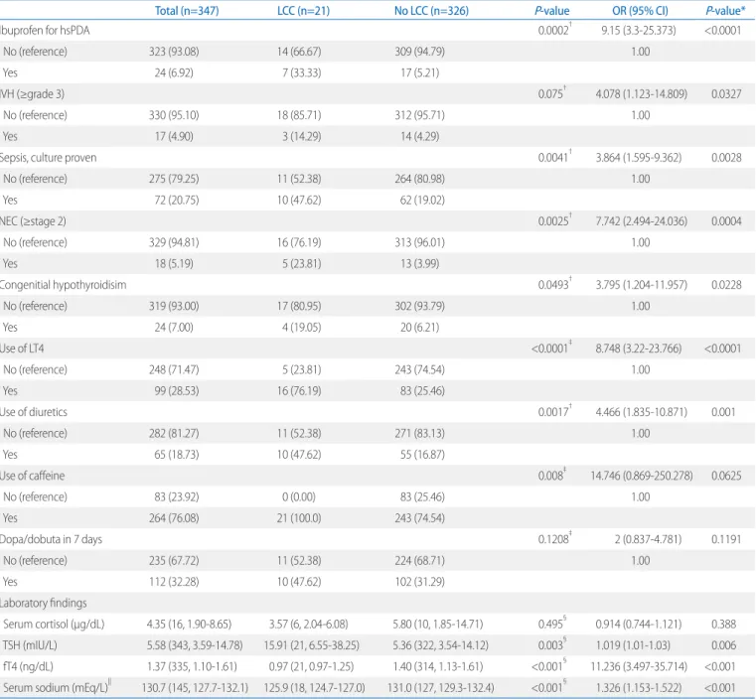The image size is (756, 700).
Task: Click the value 3 (14.29)
Action: tap(302, 136)
